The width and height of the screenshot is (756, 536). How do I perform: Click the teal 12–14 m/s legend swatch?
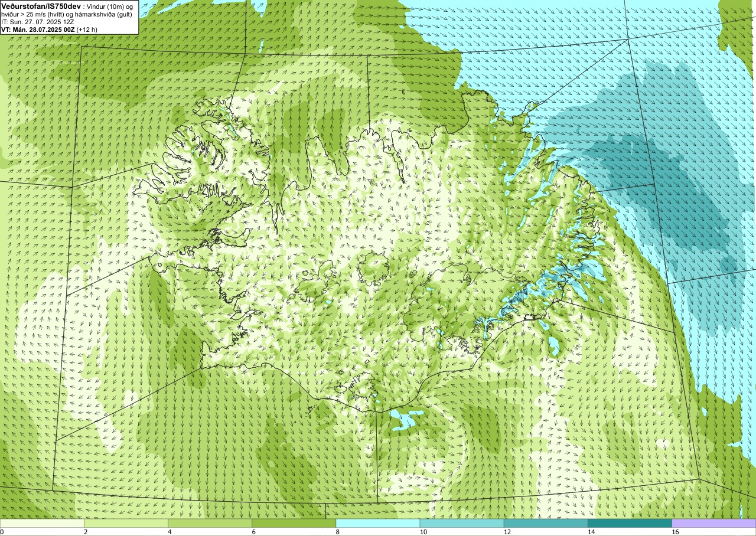[546, 523]
